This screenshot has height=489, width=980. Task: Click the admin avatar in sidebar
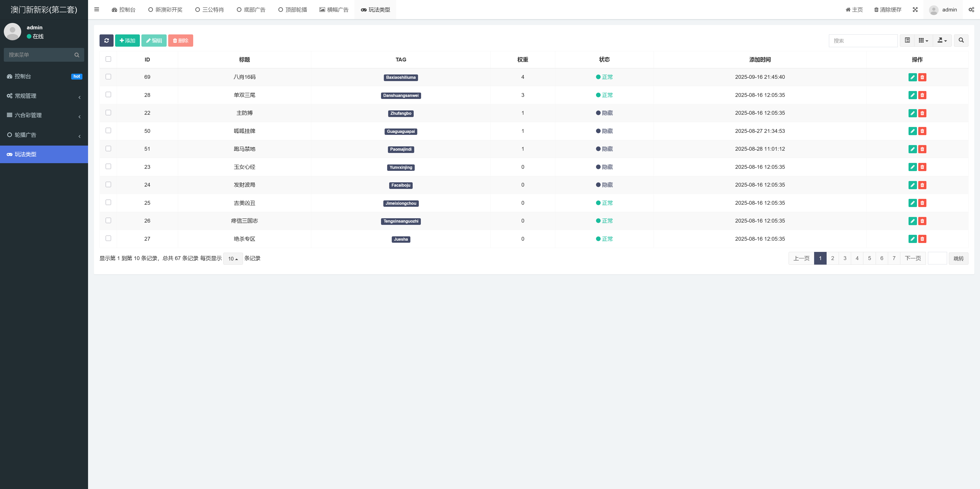click(x=13, y=32)
